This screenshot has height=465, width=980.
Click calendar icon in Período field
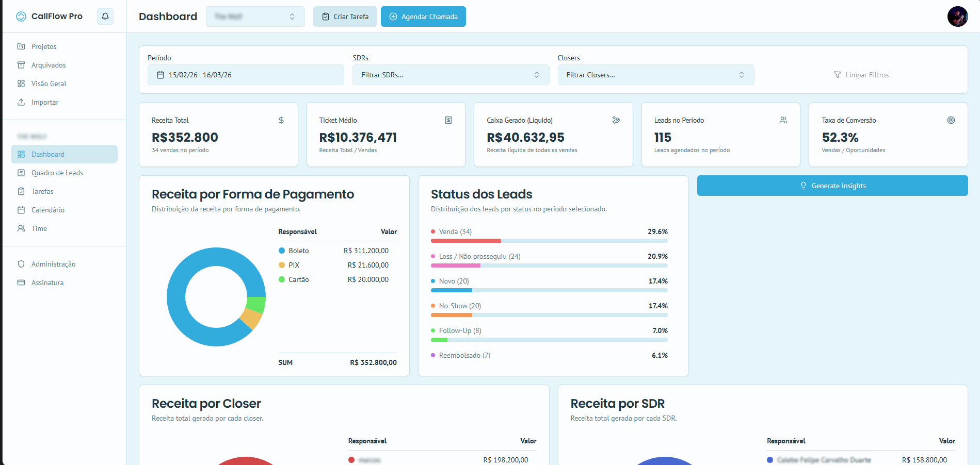coord(160,75)
